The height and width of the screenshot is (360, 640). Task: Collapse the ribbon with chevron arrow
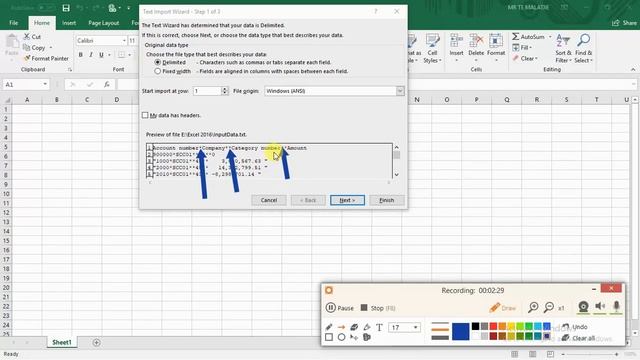coord(633,70)
